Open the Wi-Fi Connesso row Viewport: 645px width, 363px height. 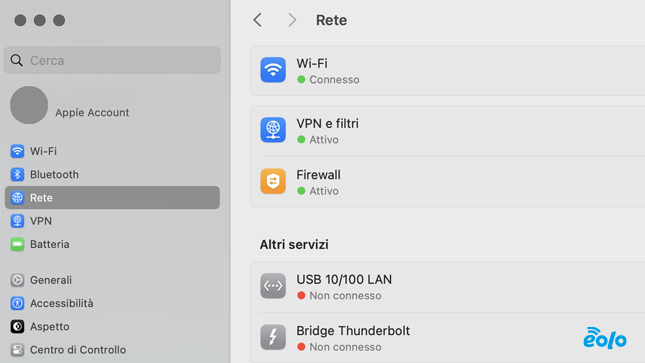(448, 71)
